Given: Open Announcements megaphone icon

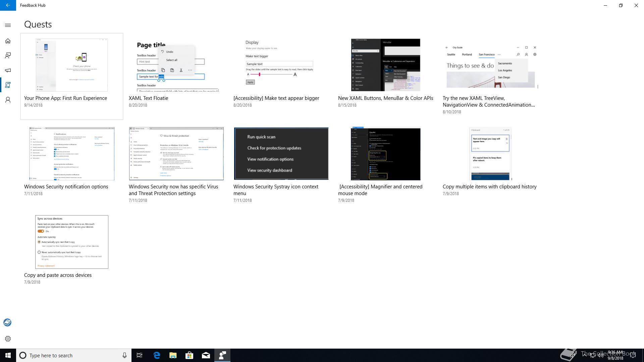Looking at the screenshot, I should (x=8, y=70).
